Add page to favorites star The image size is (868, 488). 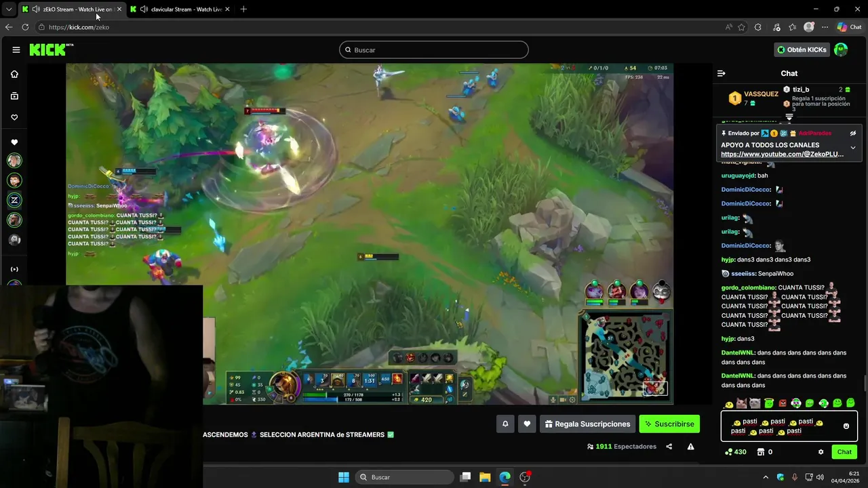(741, 27)
